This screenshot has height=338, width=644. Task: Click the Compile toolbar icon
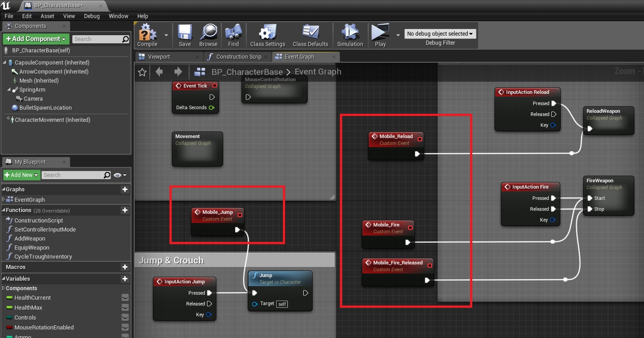click(147, 33)
